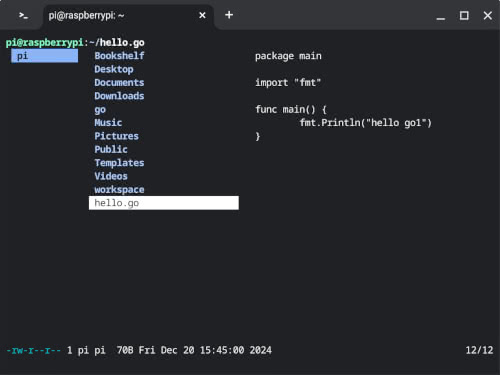Select the Pictures folder
The height and width of the screenshot is (375, 500).
116,136
